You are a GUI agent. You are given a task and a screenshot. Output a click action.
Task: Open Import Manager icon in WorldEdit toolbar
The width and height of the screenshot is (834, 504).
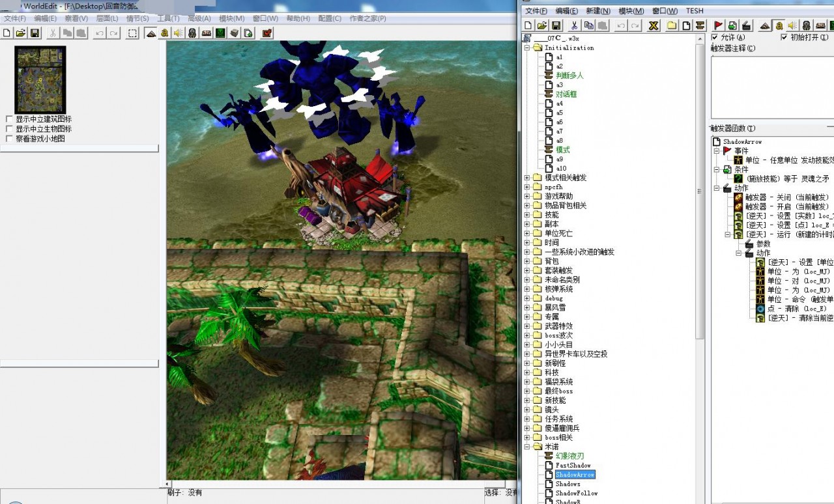coord(248,33)
